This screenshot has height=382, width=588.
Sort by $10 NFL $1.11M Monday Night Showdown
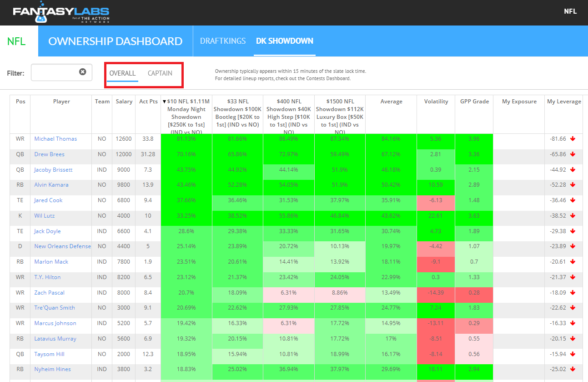(186, 113)
